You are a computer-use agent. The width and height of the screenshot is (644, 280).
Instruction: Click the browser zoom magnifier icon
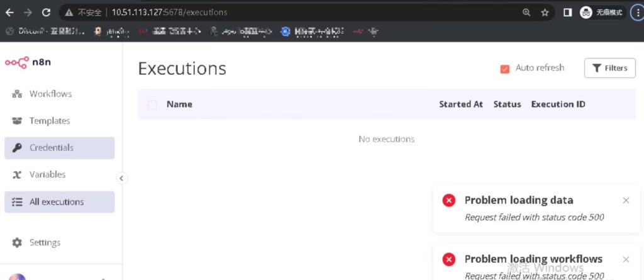[x=526, y=12]
